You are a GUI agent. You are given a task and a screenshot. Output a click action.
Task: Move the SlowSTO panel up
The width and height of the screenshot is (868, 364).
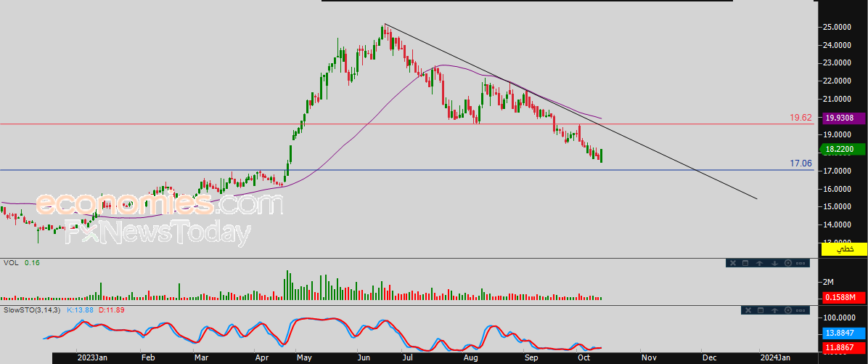point(775,310)
